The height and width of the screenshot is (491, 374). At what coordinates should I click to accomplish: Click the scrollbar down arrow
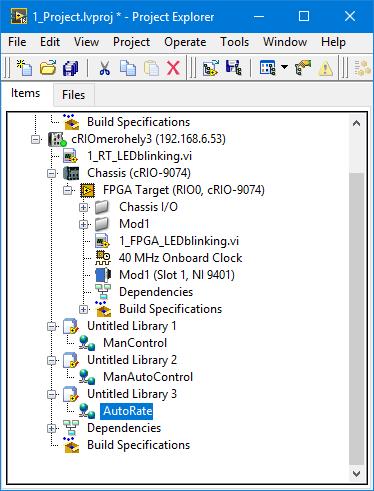[356, 474]
